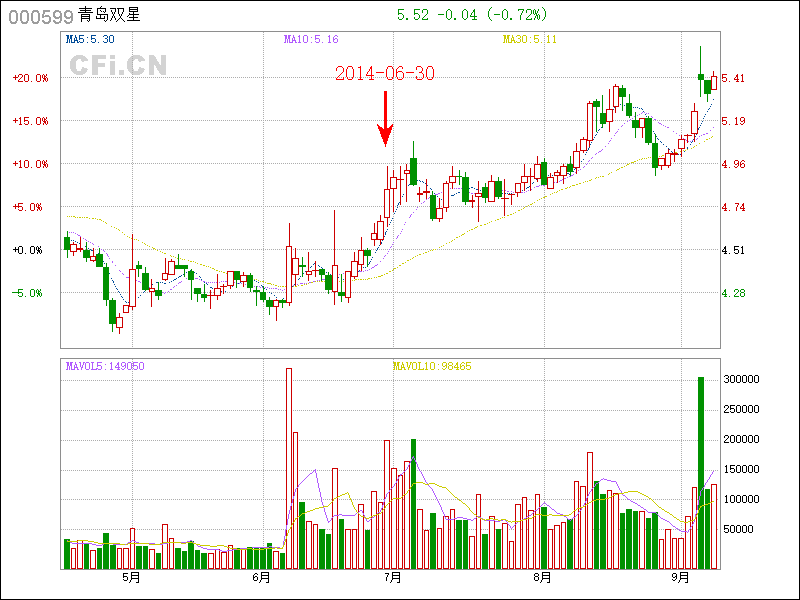Viewport: 800px width, 600px height.
Task: Click the red downward arrow marker
Action: (x=385, y=119)
